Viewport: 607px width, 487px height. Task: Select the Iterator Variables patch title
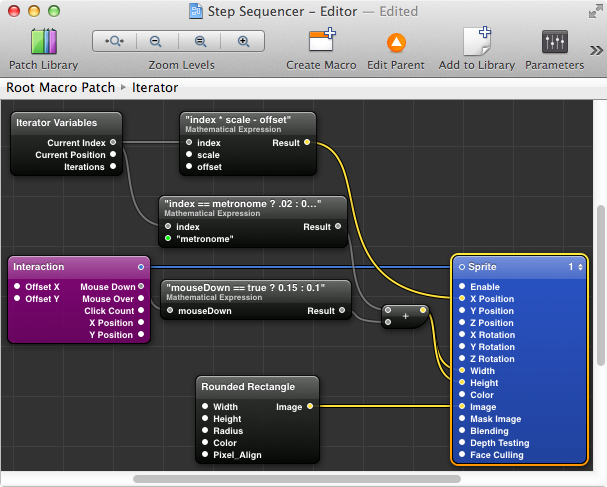coord(57,123)
